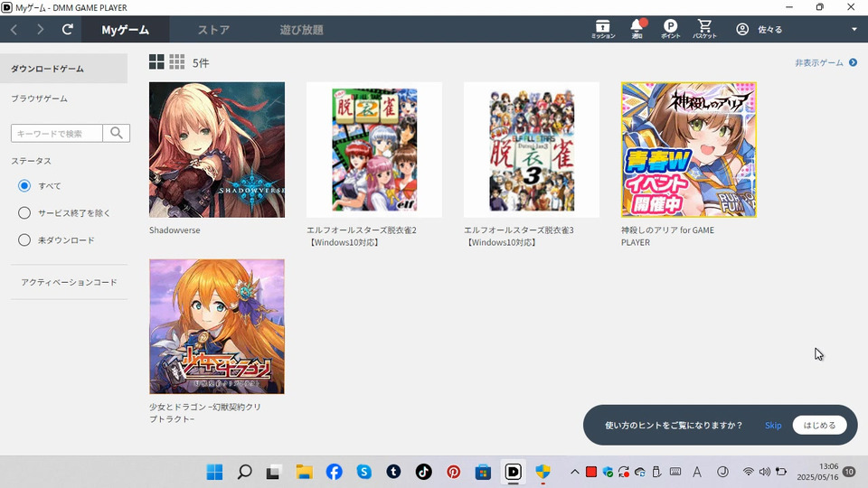Reload the page with refresh icon
The width and height of the screenshot is (868, 488).
point(68,29)
